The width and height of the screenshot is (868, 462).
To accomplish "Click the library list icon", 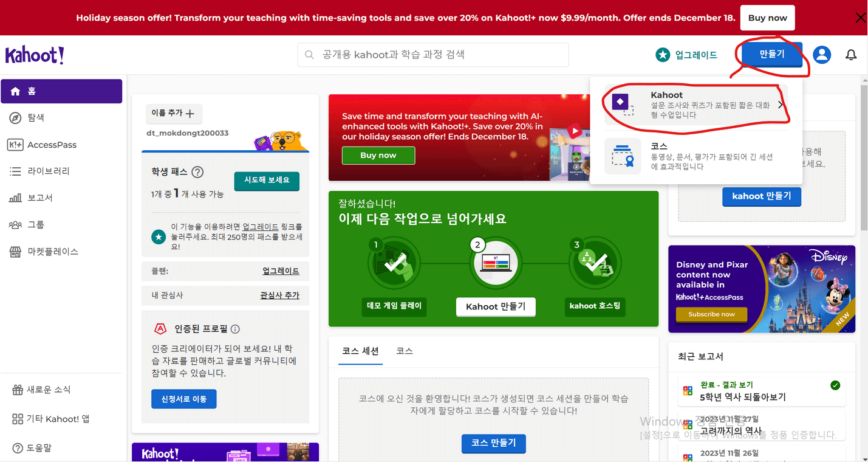I will 15,171.
